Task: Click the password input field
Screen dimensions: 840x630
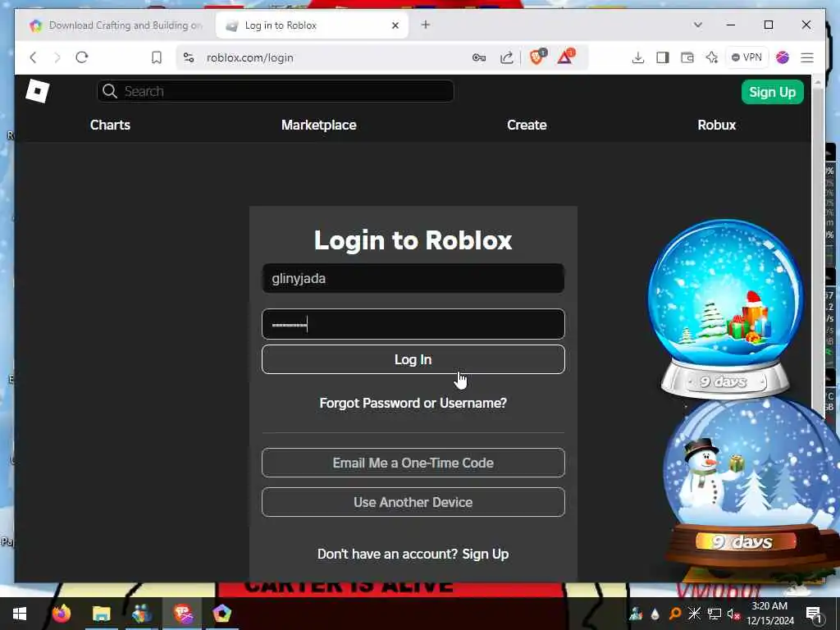Action: [413, 324]
